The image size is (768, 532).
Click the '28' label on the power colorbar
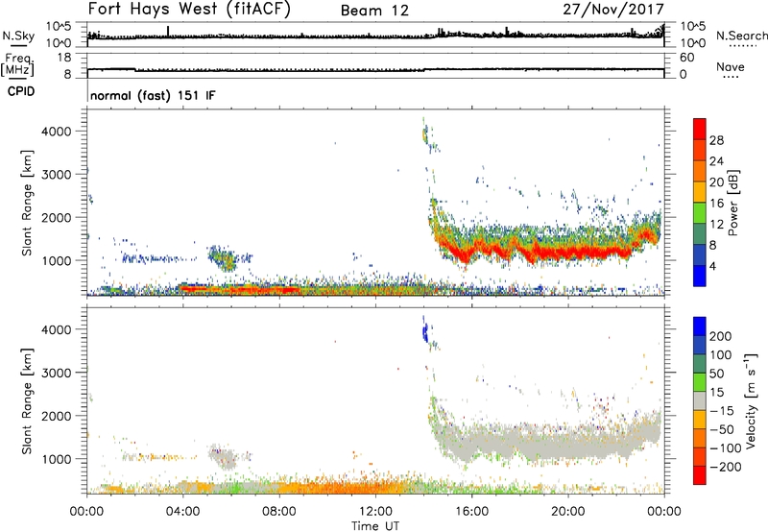716,140
